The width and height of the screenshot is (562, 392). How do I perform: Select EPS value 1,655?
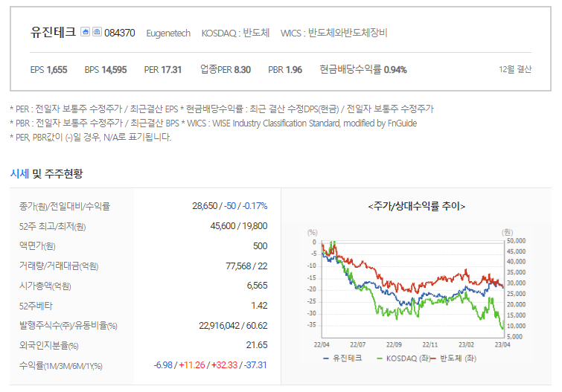point(57,69)
